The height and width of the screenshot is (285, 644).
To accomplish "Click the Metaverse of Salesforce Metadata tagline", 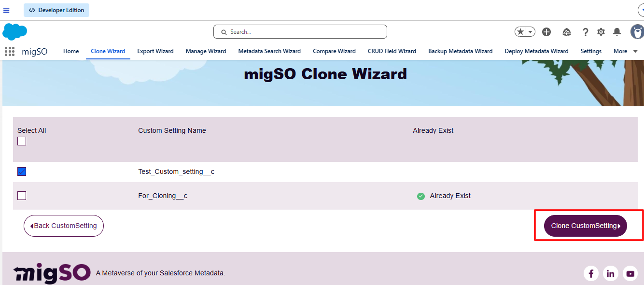I will tap(160, 273).
